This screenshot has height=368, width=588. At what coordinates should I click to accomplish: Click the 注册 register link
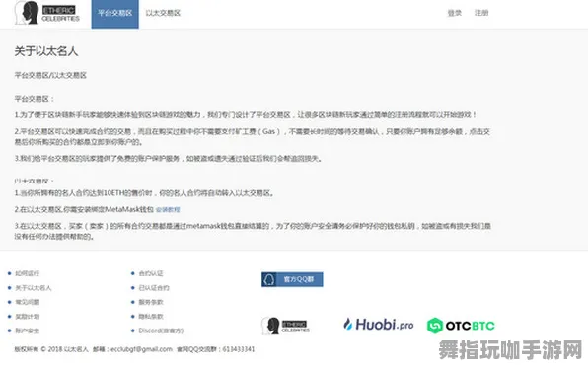(481, 13)
